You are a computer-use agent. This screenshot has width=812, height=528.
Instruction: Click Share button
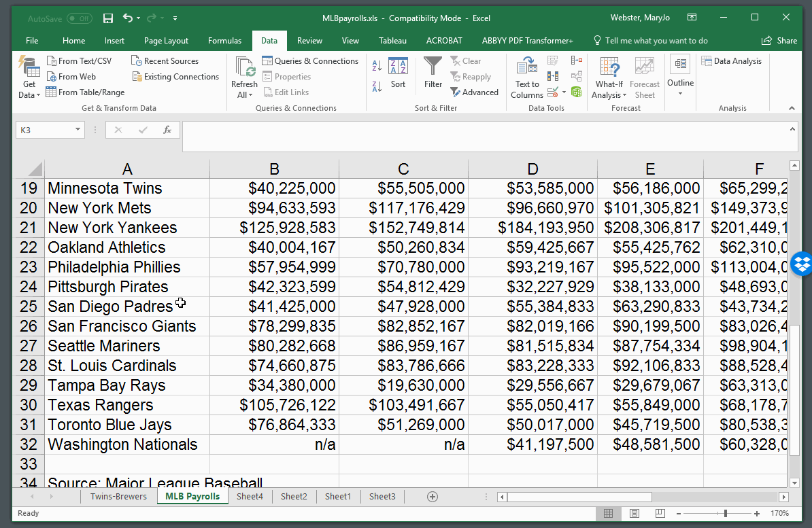pos(779,40)
